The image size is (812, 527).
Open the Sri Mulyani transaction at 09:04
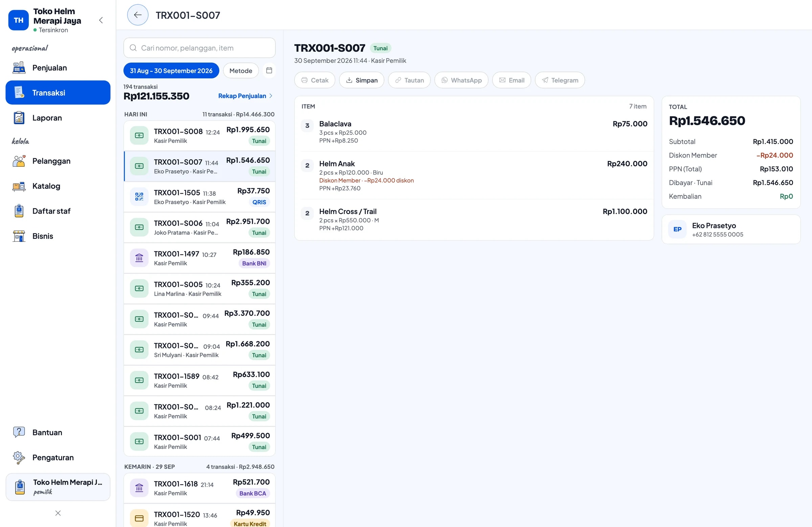point(199,350)
